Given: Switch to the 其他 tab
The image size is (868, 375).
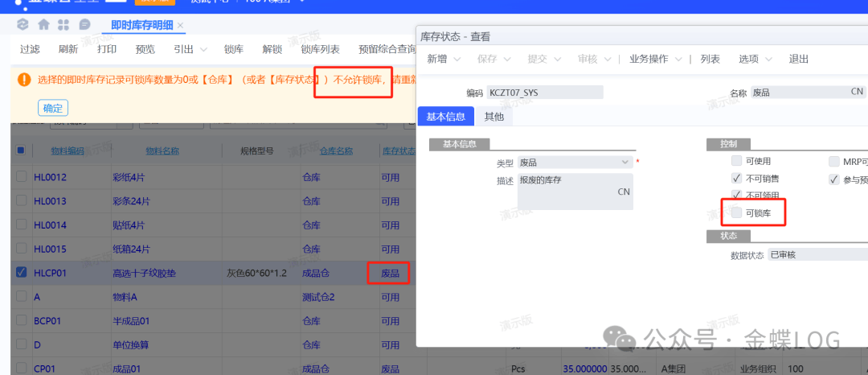Looking at the screenshot, I should pyautogui.click(x=493, y=117).
